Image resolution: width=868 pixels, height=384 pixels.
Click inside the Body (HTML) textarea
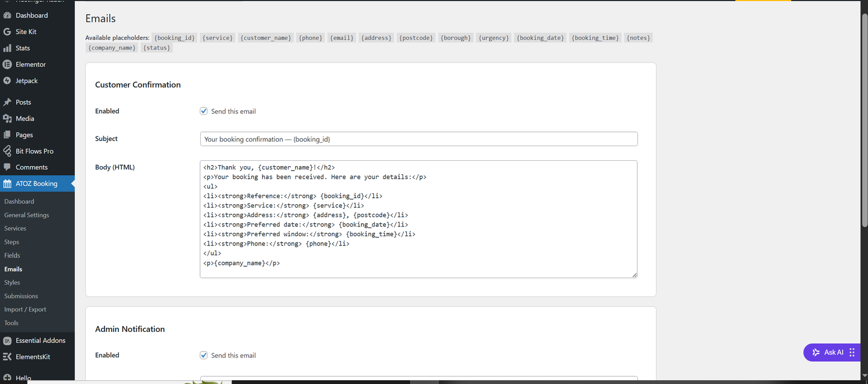(x=419, y=219)
